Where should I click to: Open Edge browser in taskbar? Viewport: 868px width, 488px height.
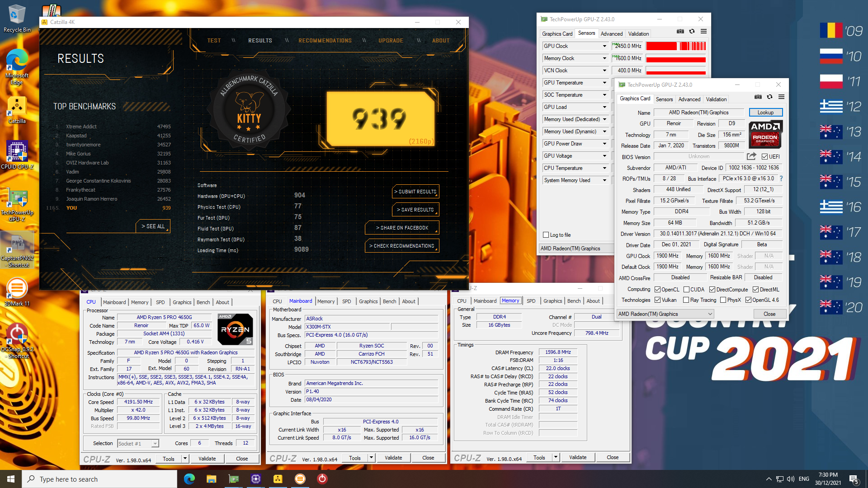click(189, 479)
